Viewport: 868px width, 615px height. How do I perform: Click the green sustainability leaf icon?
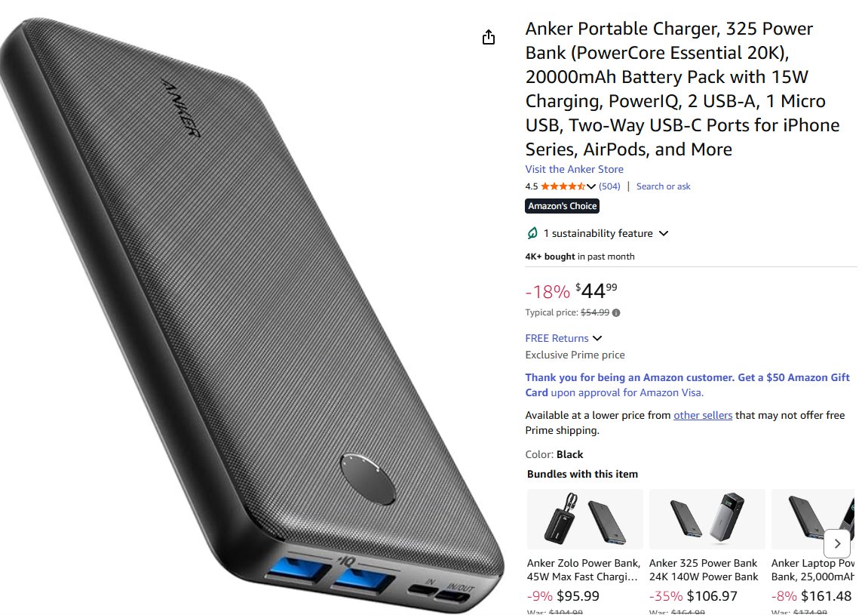point(532,233)
